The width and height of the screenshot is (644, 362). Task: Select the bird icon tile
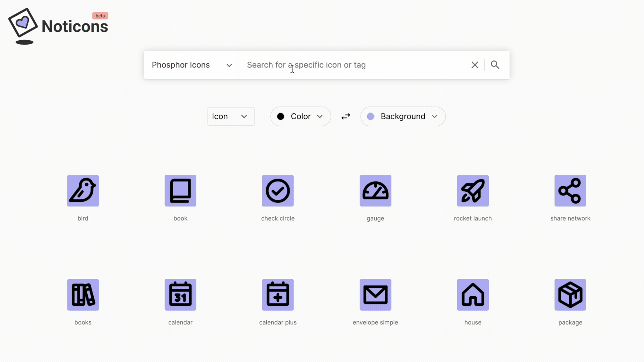click(x=83, y=191)
